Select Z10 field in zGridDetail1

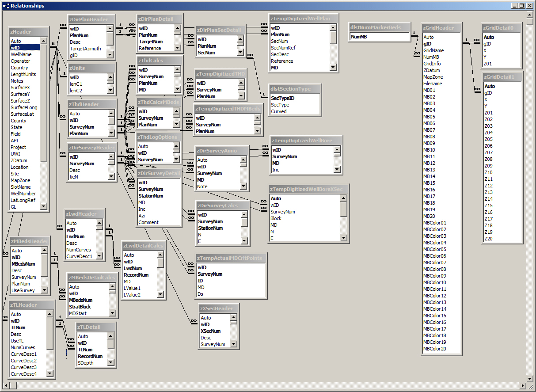(x=503, y=172)
